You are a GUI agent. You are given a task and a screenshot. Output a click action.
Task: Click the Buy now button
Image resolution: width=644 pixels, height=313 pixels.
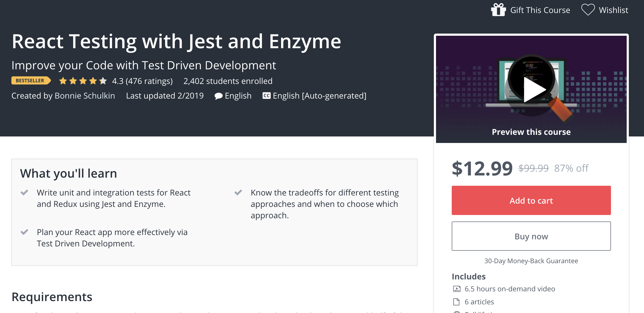tap(531, 236)
